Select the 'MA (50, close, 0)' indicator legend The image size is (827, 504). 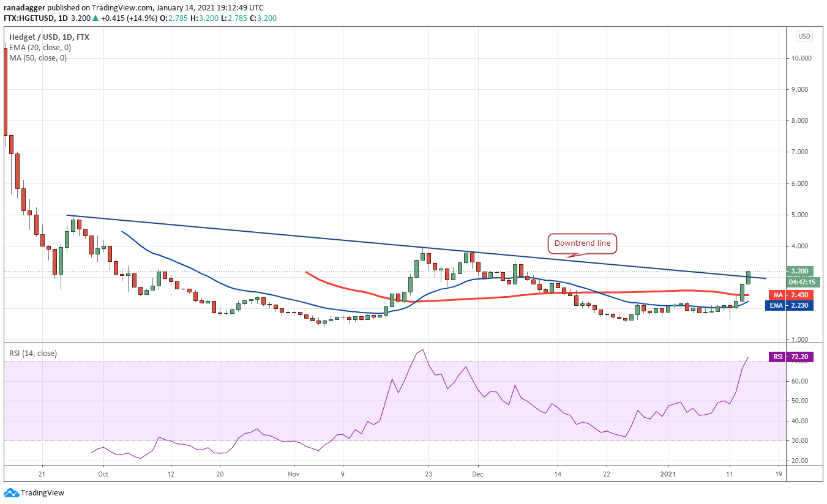click(x=38, y=58)
